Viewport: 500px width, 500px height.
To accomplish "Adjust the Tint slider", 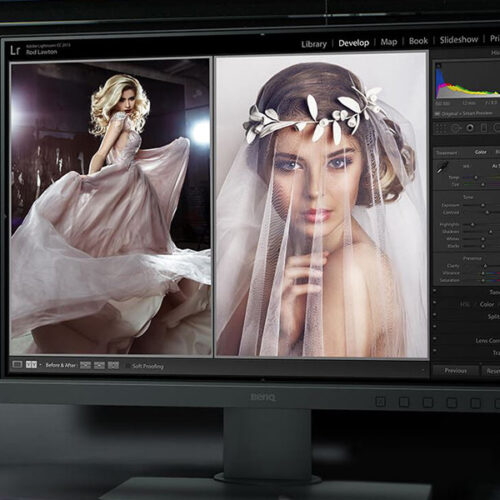I will pyautogui.click(x=482, y=184).
